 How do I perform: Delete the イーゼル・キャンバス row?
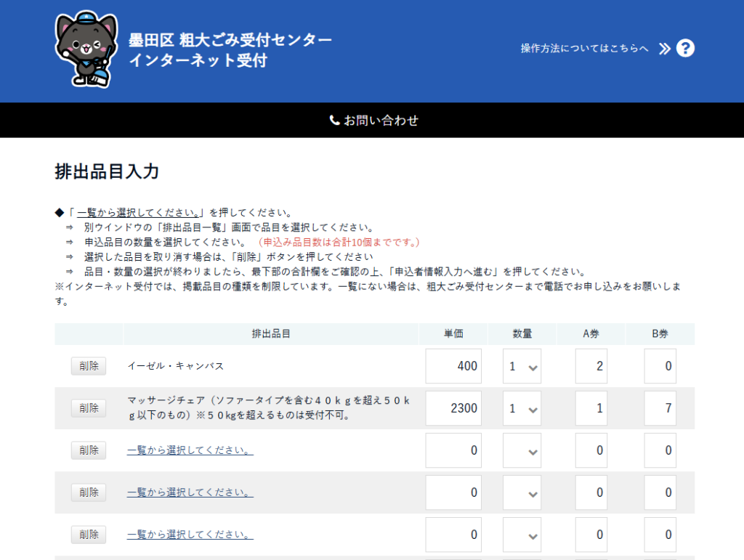(89, 366)
